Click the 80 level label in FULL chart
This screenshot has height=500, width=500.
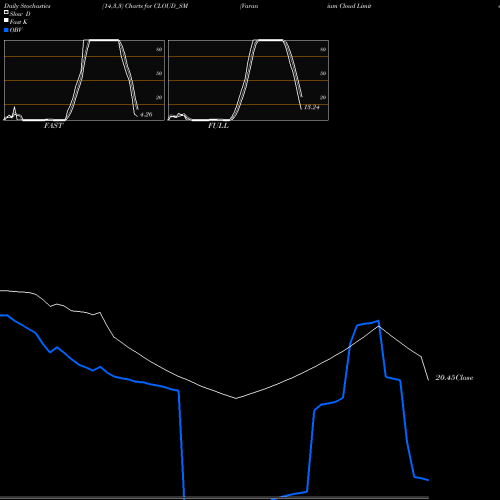click(323, 49)
